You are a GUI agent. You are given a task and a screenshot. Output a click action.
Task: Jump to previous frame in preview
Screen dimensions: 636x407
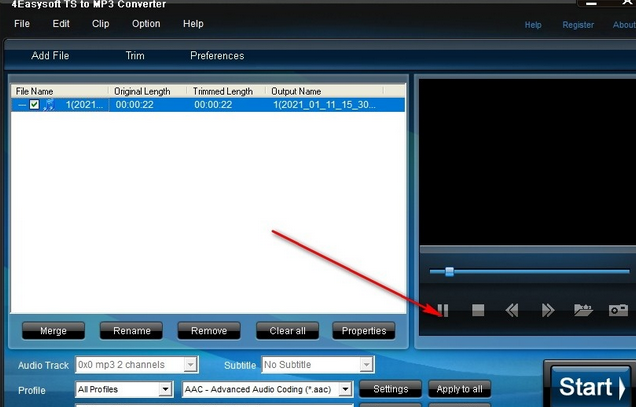click(512, 310)
